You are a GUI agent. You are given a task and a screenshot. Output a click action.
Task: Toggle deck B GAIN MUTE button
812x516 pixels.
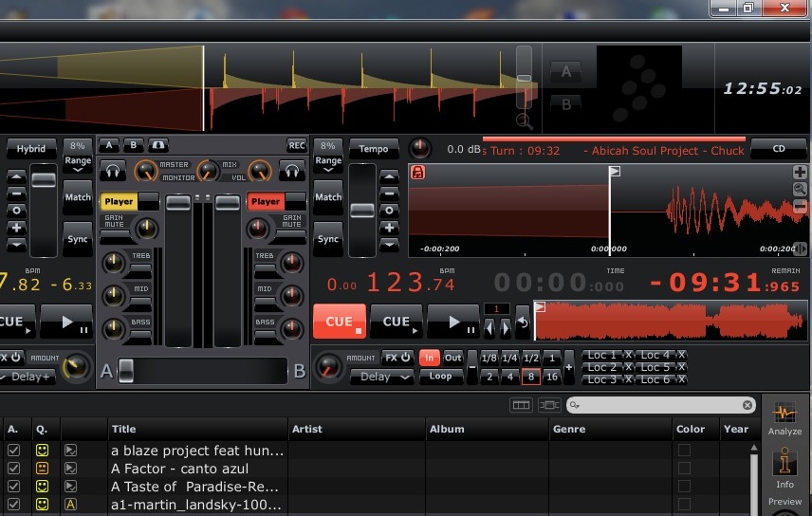[x=291, y=236]
